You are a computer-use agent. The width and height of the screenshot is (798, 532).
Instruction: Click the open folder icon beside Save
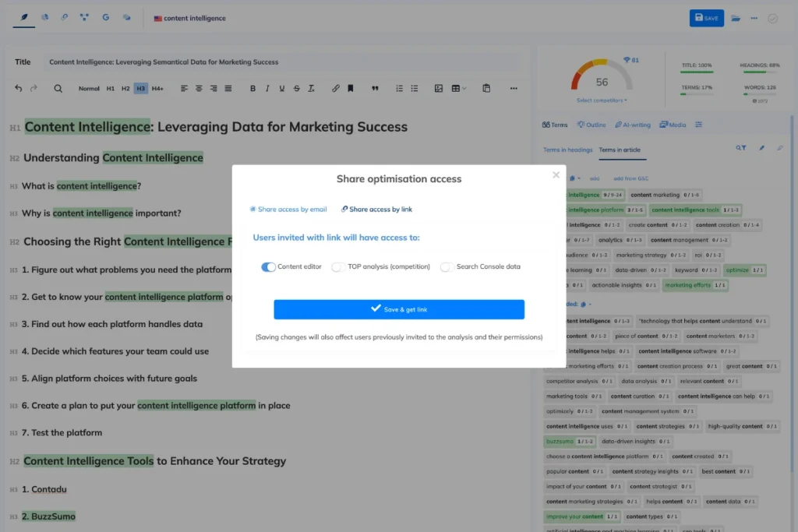coord(736,18)
